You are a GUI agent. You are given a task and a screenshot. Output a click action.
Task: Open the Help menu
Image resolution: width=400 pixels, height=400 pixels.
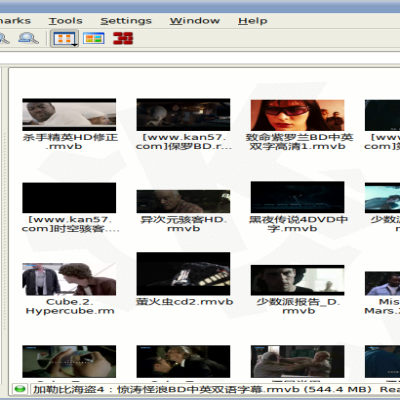(x=253, y=21)
